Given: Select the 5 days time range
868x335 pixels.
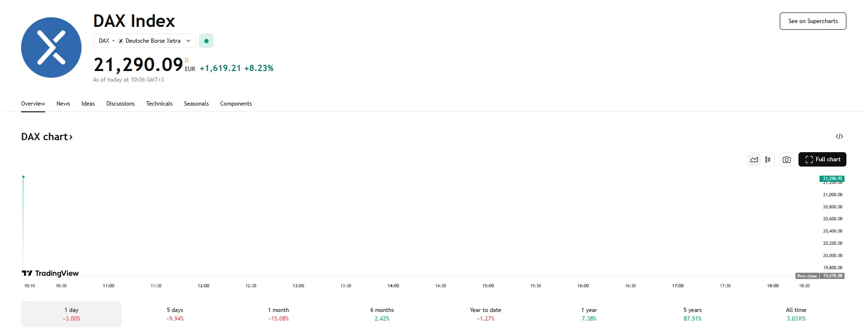Looking at the screenshot, I should pos(175,314).
